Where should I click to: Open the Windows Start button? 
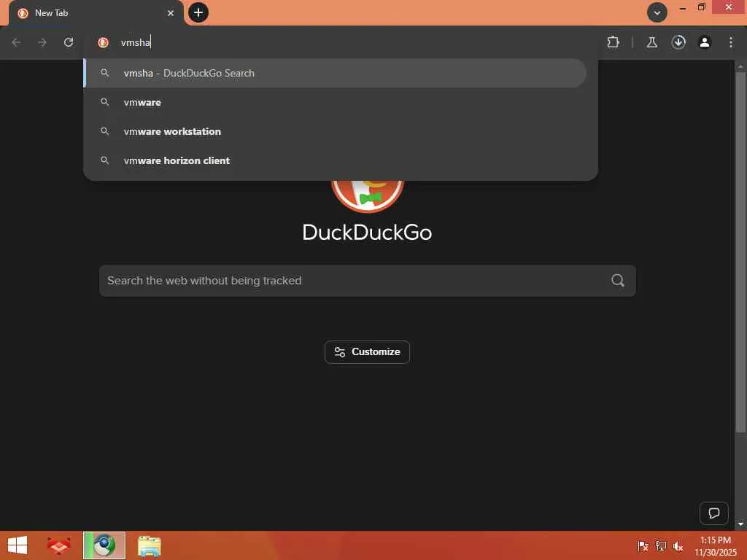[x=18, y=545]
